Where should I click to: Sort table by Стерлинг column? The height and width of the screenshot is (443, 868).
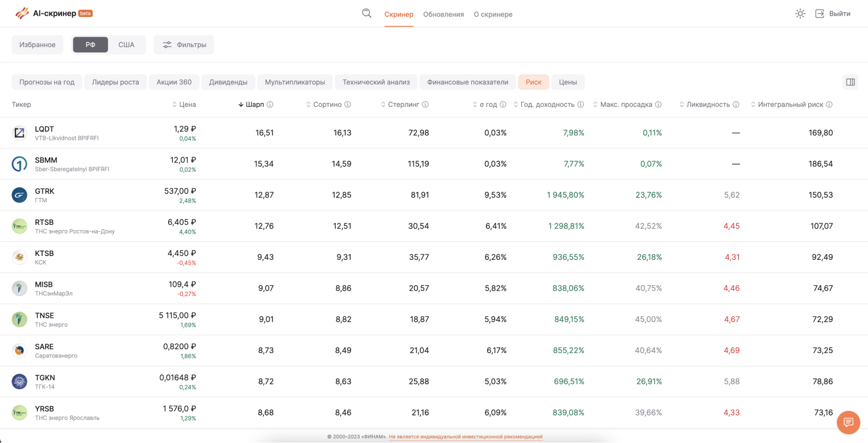399,105
